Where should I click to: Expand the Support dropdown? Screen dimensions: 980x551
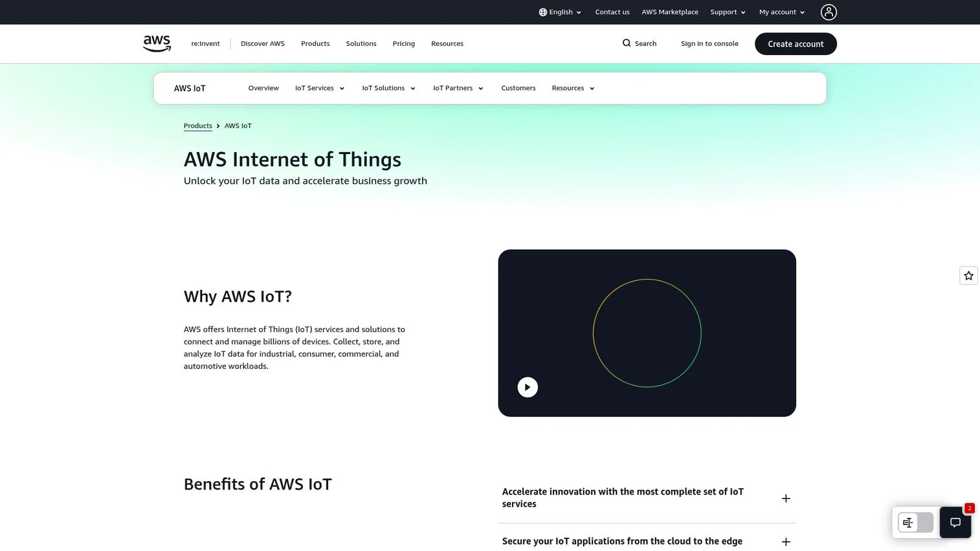click(728, 12)
